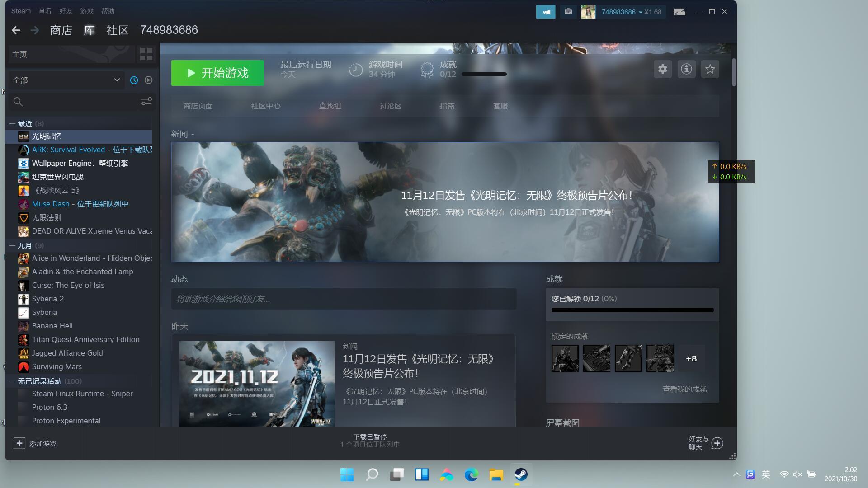This screenshot has width=868, height=488.
Task: Go to 商店 tab
Action: [61, 30]
